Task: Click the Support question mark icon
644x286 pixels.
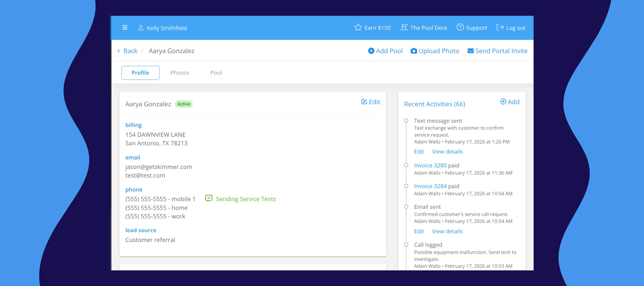Action: pyautogui.click(x=460, y=27)
